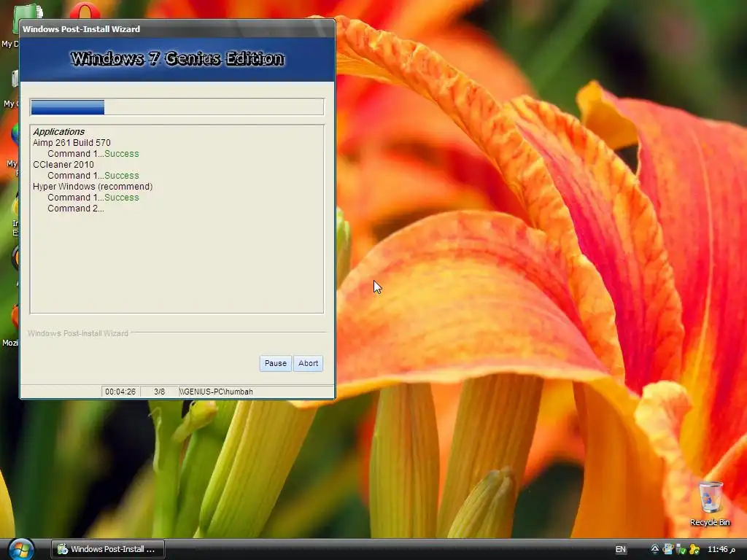Click the Windows 7 Genius Edition banner
This screenshot has width=747, height=560.
[x=177, y=59]
